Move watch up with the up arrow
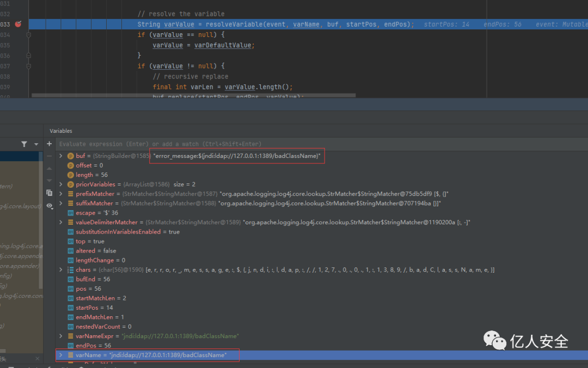 pyautogui.click(x=49, y=169)
